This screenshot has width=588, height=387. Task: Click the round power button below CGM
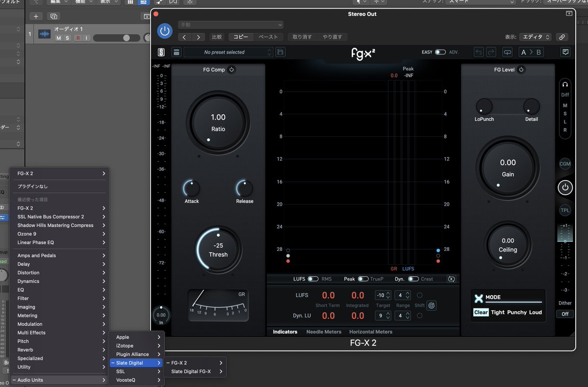tap(565, 187)
